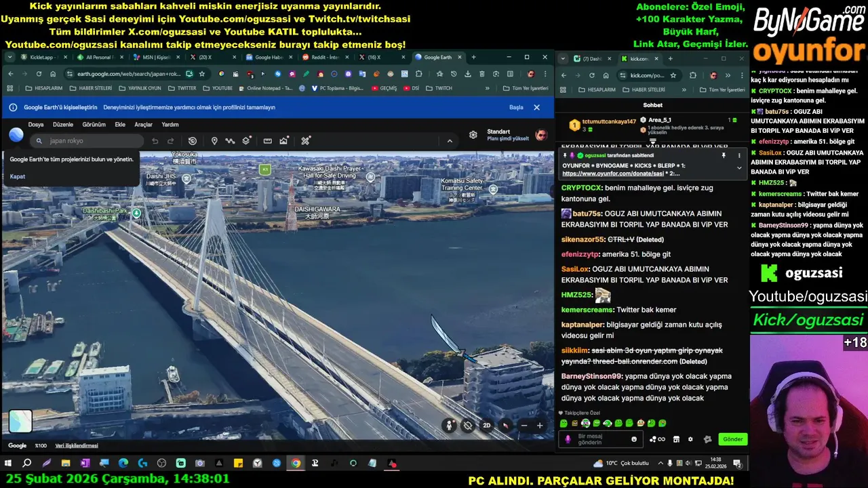868x488 pixels.
Task: Click Planı şimdi yükselt link
Action: (x=508, y=139)
